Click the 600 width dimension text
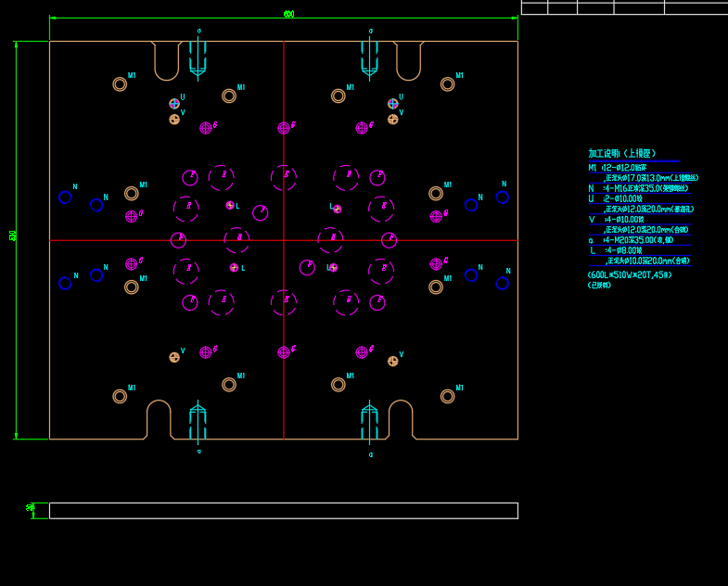 [x=289, y=14]
